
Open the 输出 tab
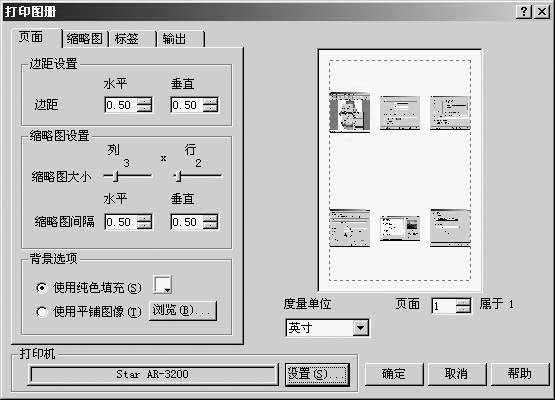click(181, 38)
